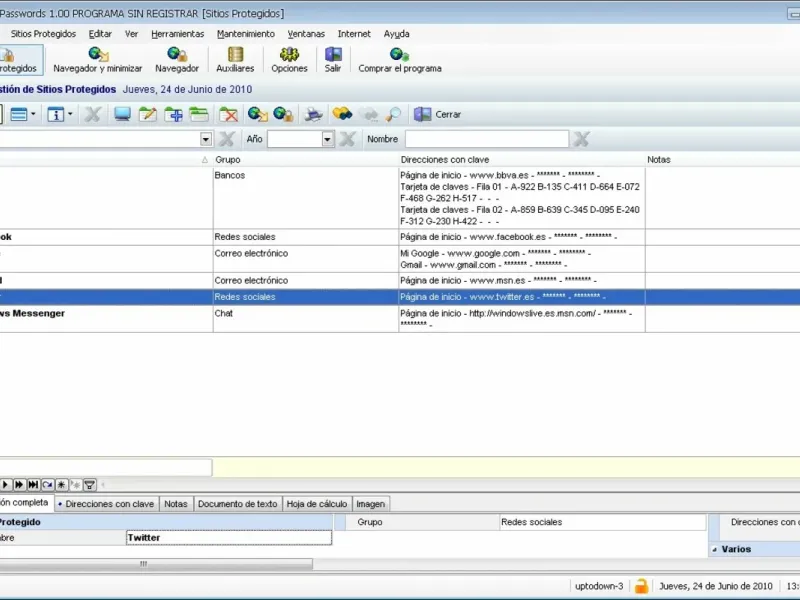Image resolution: width=800 pixels, height=600 pixels.
Task: Click the delete record red X icon
Action: tap(229, 115)
